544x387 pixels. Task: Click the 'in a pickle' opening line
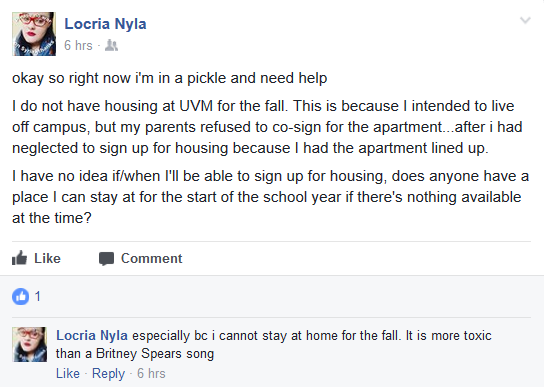click(170, 78)
